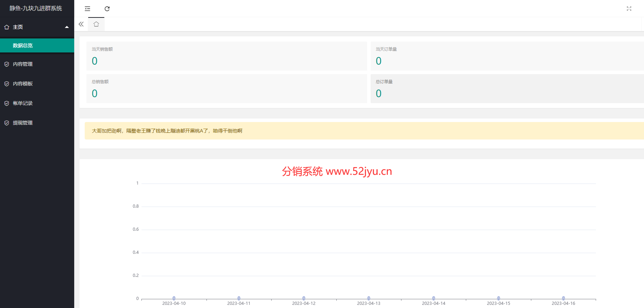Click the refresh page icon

pos(107,9)
